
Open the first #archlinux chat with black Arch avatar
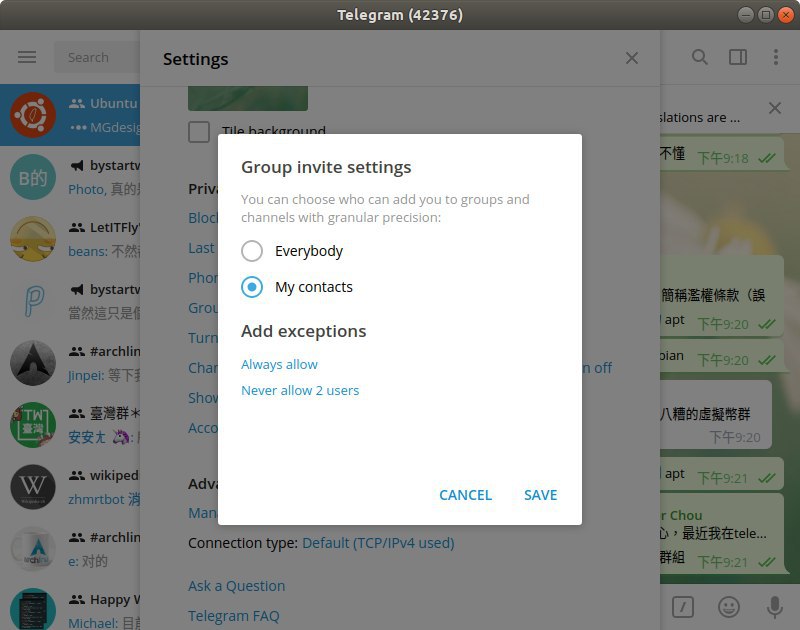(x=33, y=363)
